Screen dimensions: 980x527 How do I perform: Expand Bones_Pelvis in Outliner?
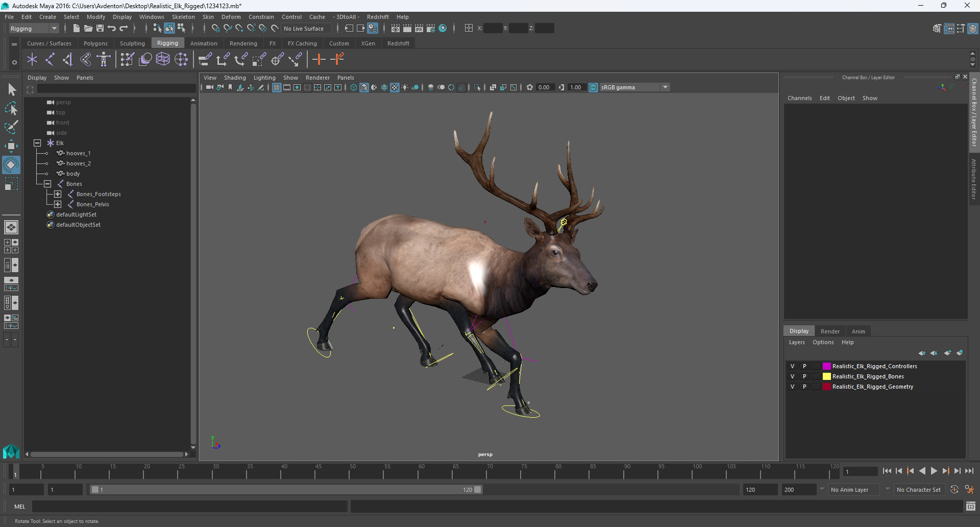pos(58,204)
